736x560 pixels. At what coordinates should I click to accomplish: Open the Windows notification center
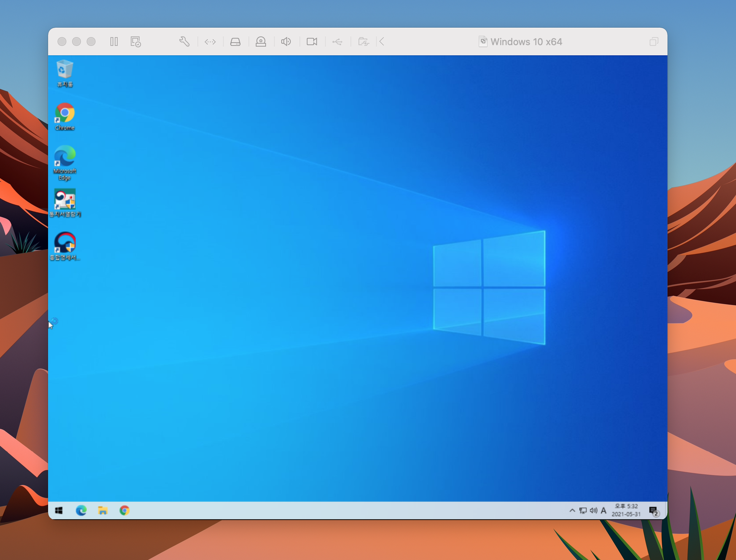point(654,511)
